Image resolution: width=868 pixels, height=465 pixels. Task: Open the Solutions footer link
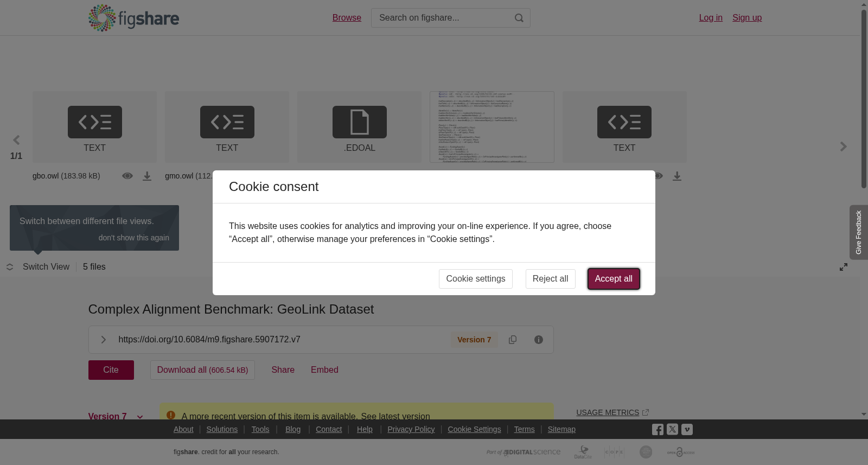pyautogui.click(x=222, y=429)
